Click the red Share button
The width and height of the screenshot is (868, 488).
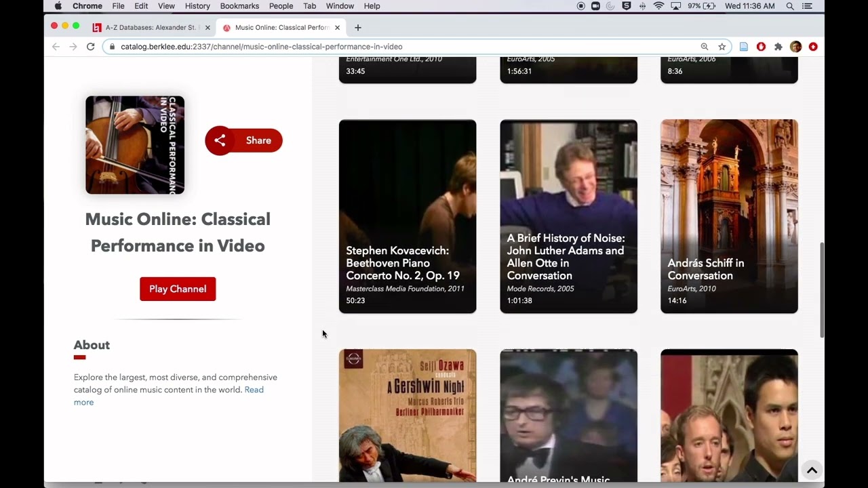coord(243,140)
